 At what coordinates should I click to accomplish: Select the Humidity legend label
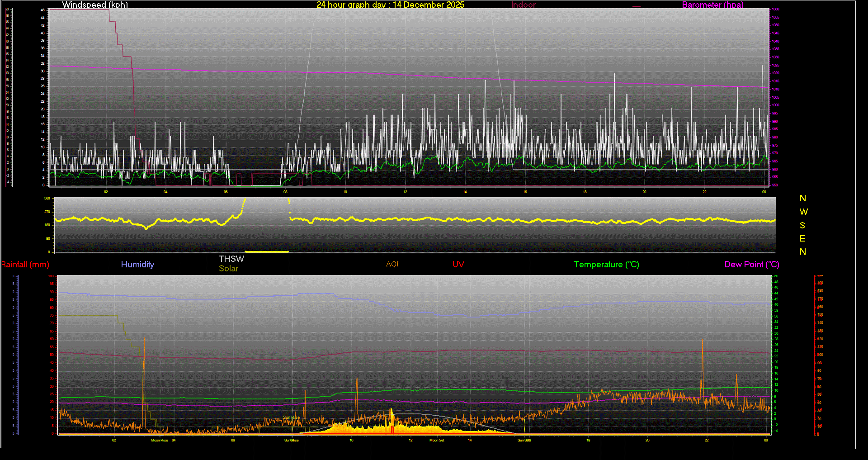[137, 265]
